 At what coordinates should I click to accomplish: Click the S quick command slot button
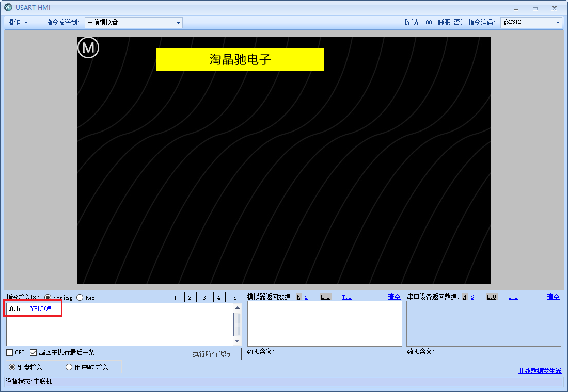(x=235, y=297)
